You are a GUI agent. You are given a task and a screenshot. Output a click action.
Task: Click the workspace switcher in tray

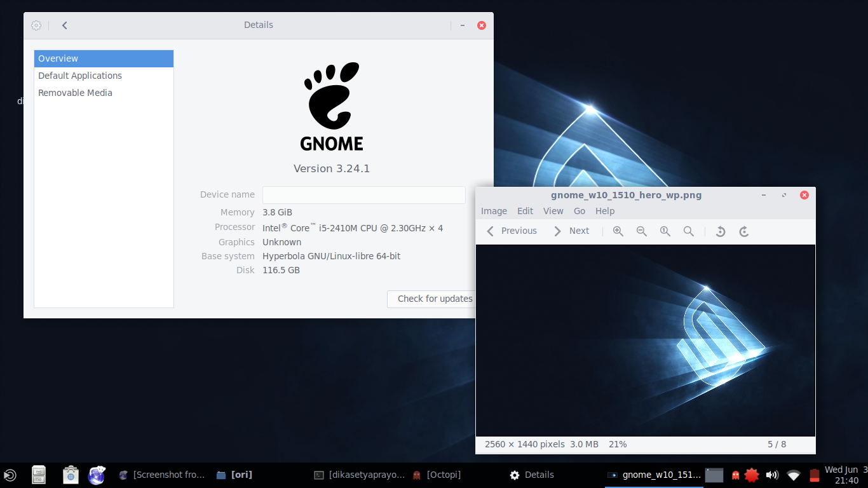point(714,475)
